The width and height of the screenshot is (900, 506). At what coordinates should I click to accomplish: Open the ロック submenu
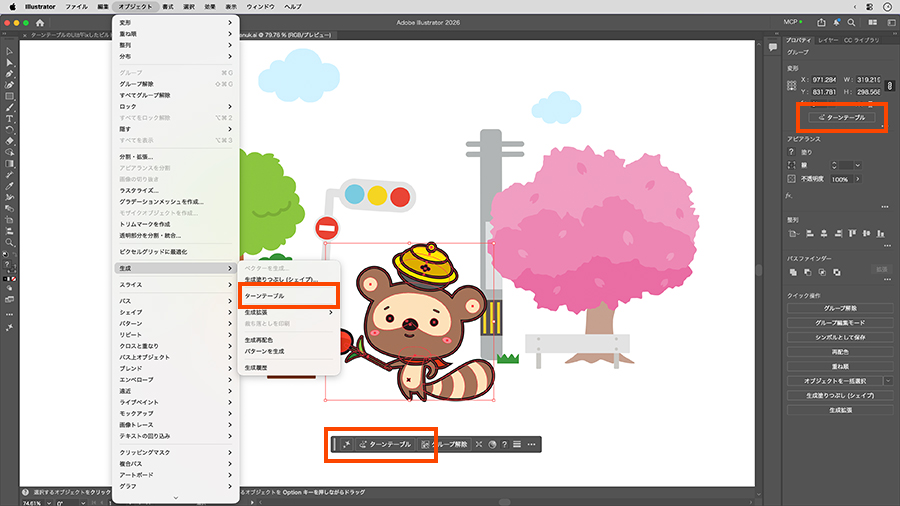point(175,107)
